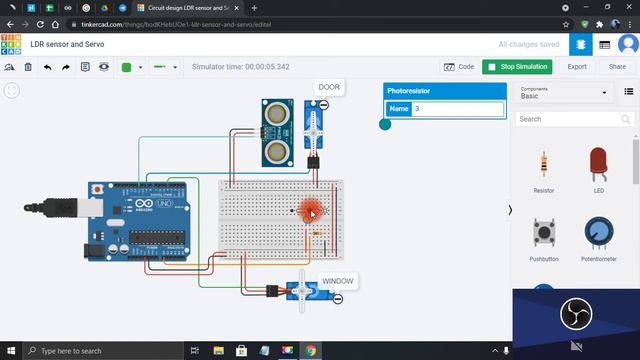
Task: Select the wire type line icon
Action: point(160,67)
